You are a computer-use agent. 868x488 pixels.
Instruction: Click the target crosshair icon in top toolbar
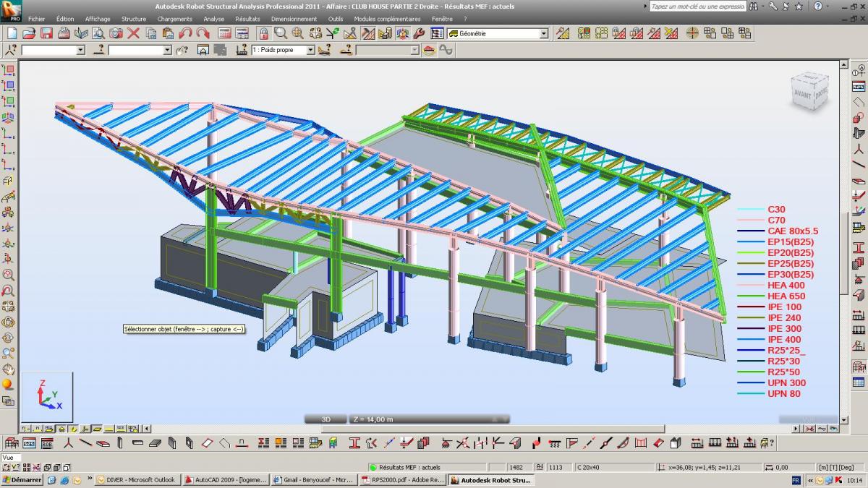click(x=692, y=33)
